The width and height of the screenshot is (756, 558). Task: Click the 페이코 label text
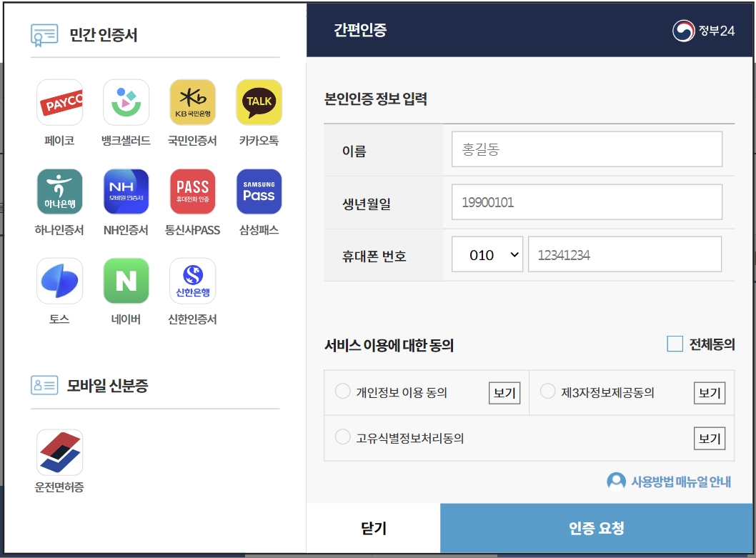(59, 140)
